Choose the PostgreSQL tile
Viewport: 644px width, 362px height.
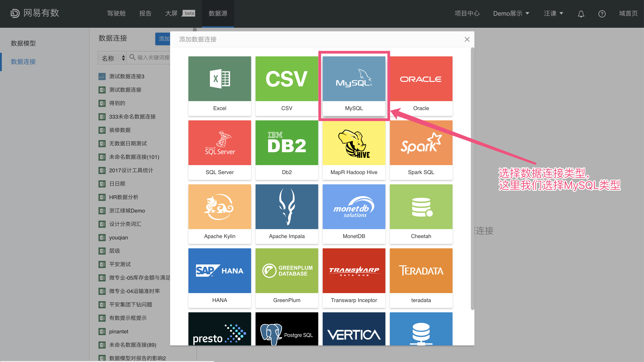pos(287,329)
